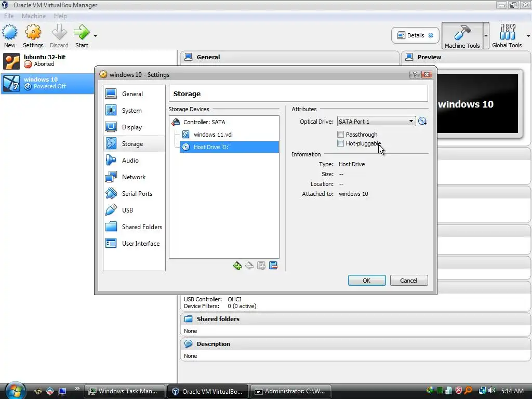Click the choose optical disk icon

422,121
